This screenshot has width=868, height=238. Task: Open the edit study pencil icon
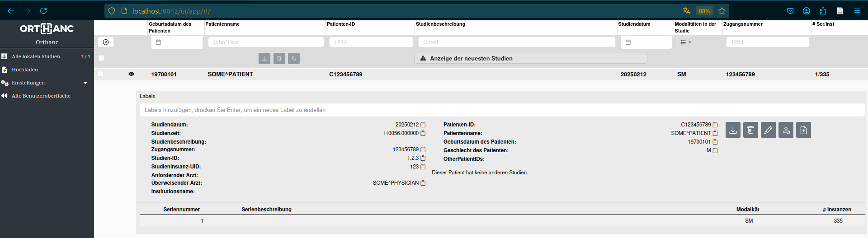[x=768, y=130]
